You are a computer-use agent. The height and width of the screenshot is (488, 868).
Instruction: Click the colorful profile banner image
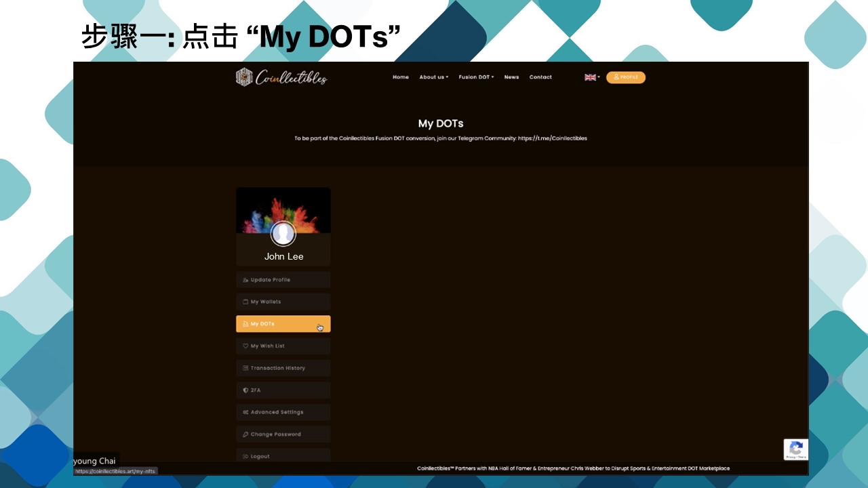click(x=283, y=210)
